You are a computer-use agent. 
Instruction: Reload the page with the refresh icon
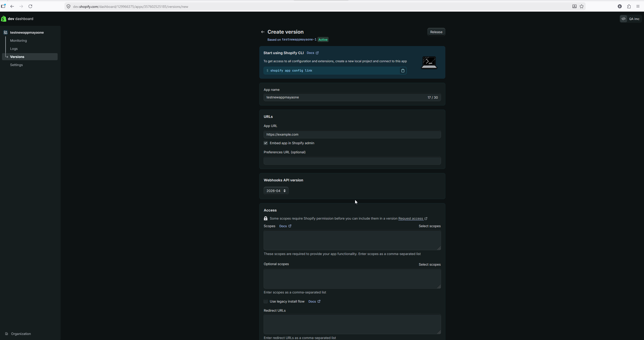(x=30, y=6)
